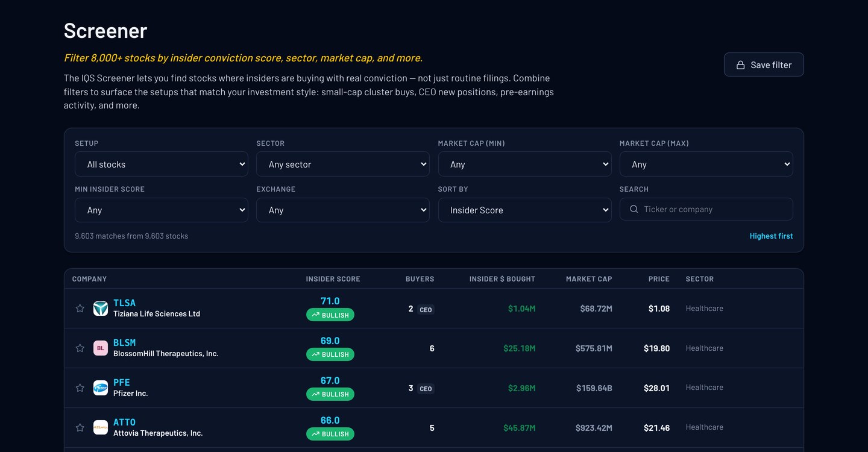Image resolution: width=868 pixels, height=452 pixels.
Task: Click the BL logo icon for BlossomHill
Action: [x=101, y=348]
